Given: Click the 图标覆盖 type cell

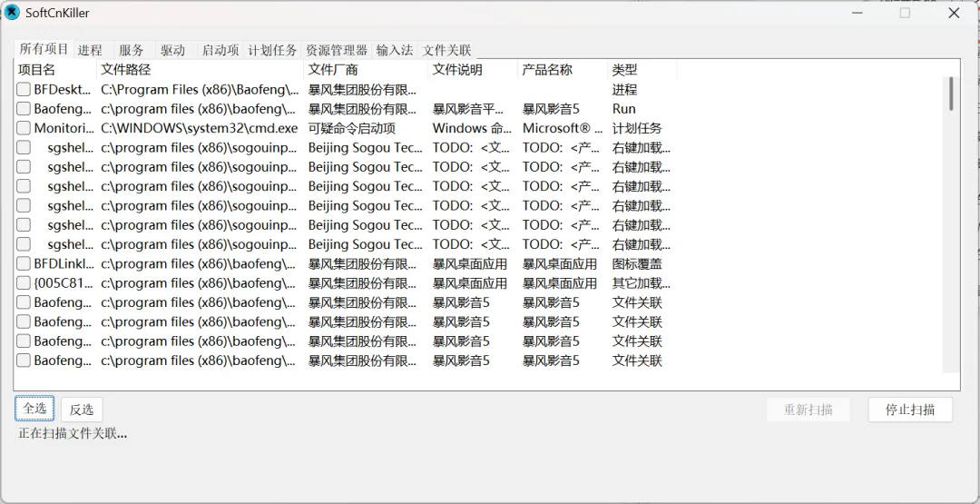Looking at the screenshot, I should tap(637, 264).
